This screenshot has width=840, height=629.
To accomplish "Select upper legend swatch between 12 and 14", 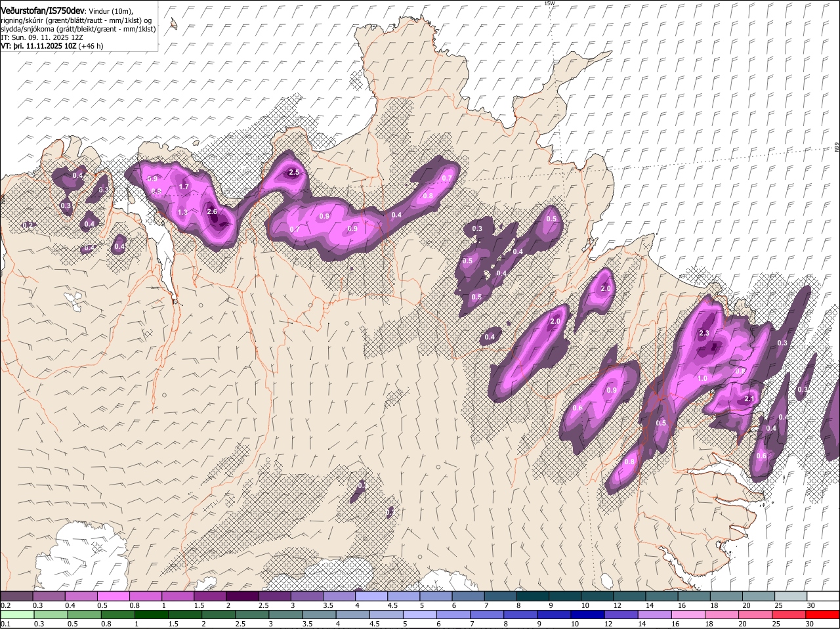I will pyautogui.click(x=630, y=596).
